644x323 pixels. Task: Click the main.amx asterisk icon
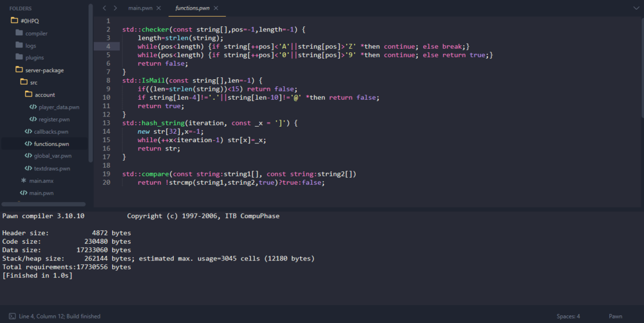23,180
